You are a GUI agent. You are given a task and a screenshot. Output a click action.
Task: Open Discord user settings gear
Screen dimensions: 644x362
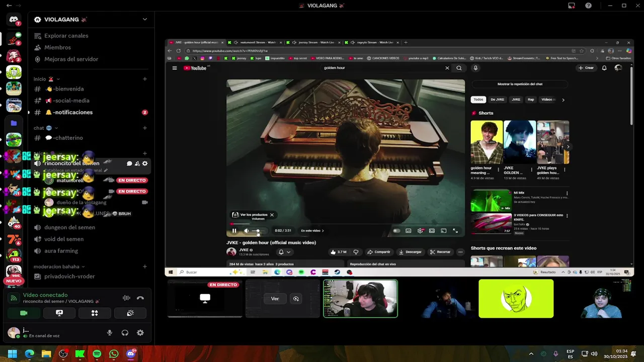coord(140,333)
